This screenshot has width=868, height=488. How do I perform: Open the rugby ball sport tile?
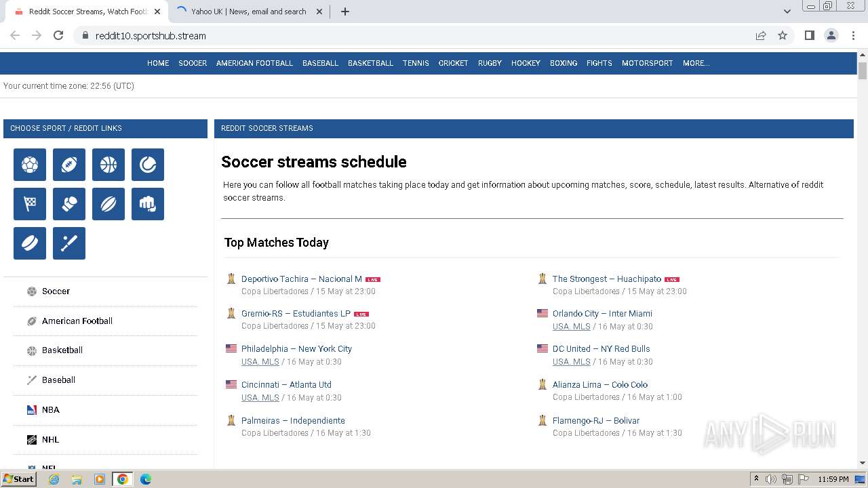tap(108, 204)
